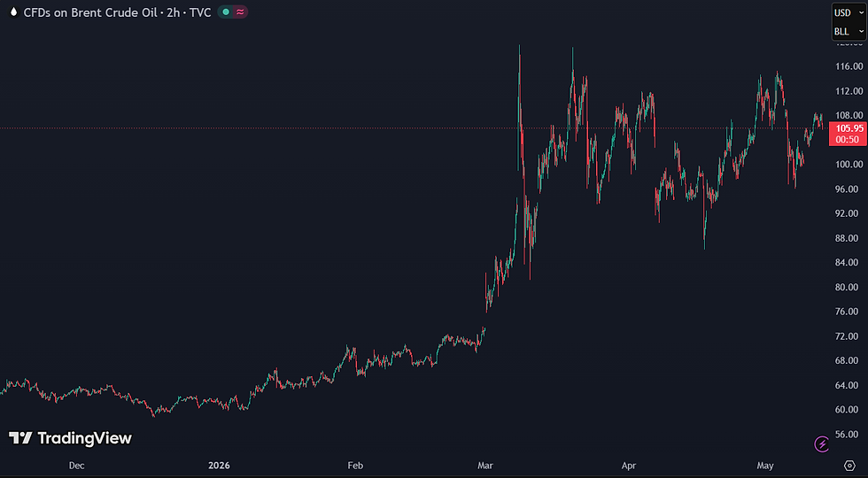This screenshot has width=868, height=478.
Task: Open the USD currency dropdown
Action: [849, 12]
